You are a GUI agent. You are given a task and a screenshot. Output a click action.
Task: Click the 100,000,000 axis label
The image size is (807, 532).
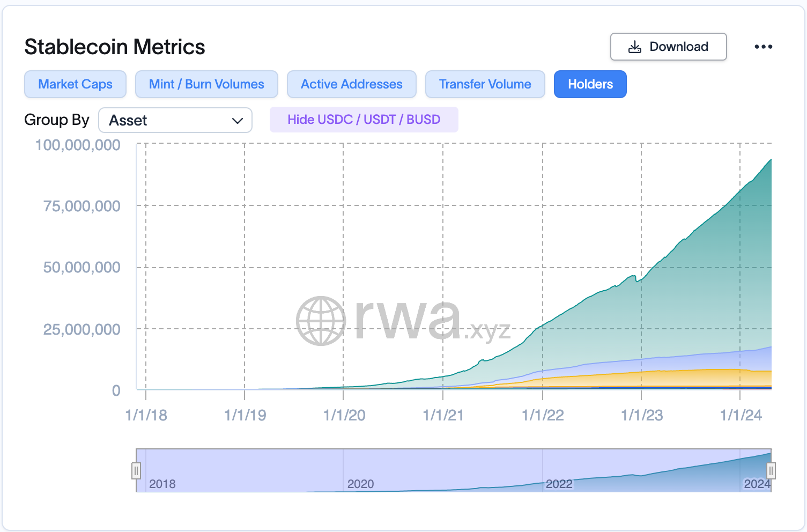point(77,145)
